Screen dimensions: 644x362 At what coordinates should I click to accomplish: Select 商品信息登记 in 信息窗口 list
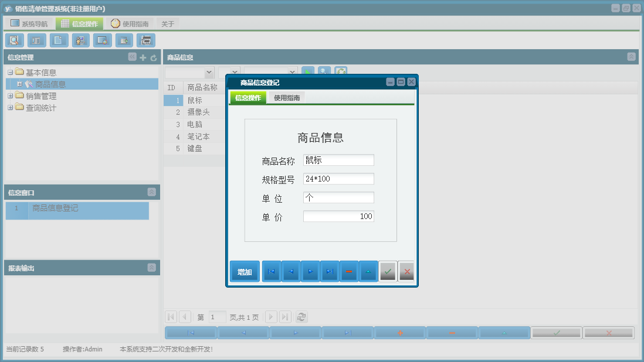[x=77, y=211]
